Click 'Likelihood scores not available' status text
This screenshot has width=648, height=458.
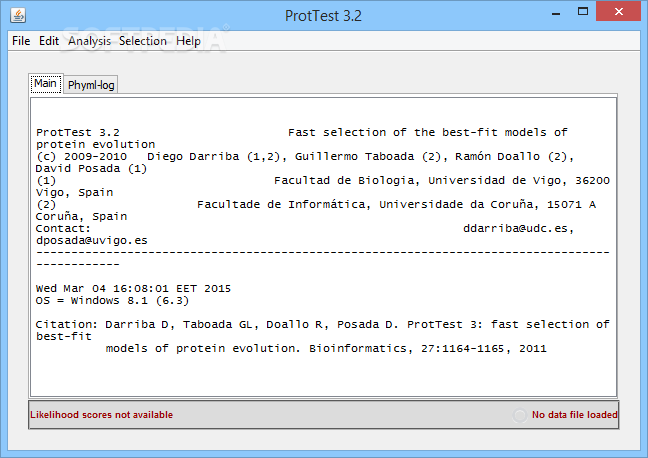tap(101, 415)
